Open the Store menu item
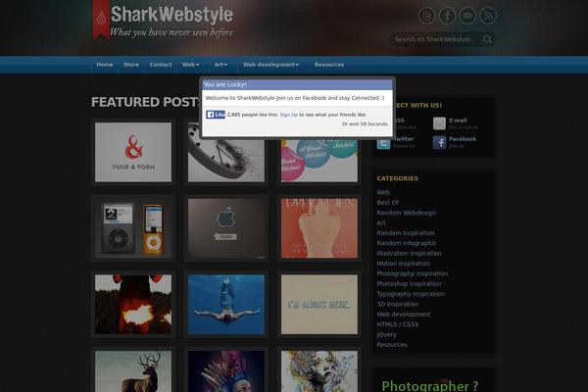The height and width of the screenshot is (392, 588). [x=131, y=65]
